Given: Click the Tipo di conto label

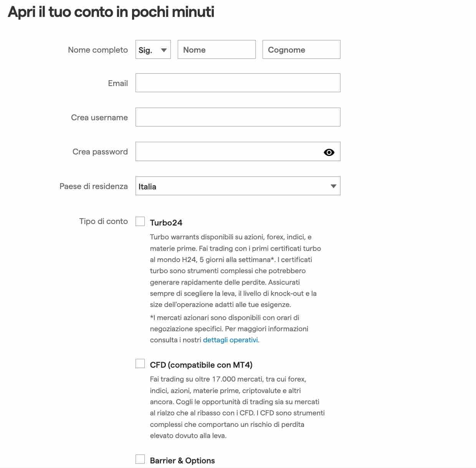Looking at the screenshot, I should (103, 221).
